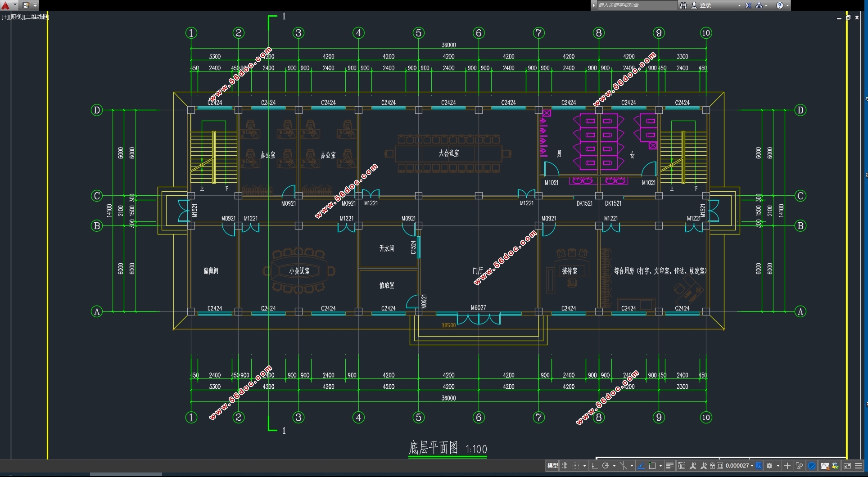Open the sign-in dropdown arrow
The width and height of the screenshot is (868, 477).
[739, 5]
